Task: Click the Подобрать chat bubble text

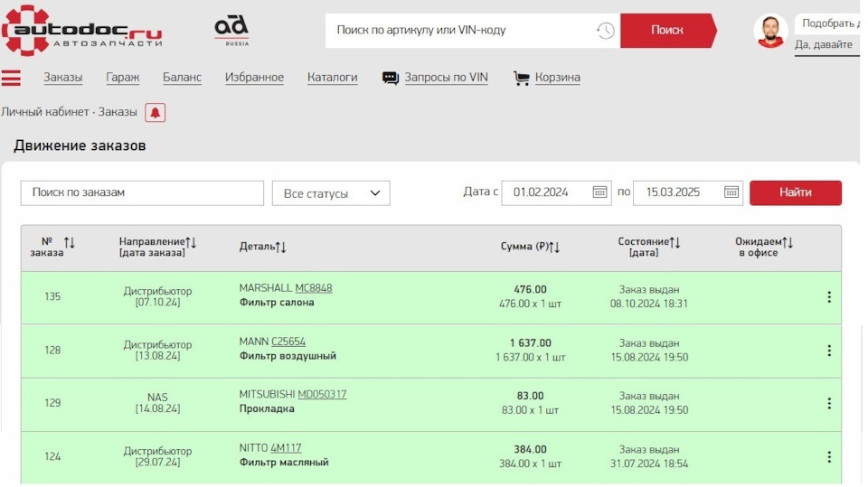Action: tap(830, 23)
